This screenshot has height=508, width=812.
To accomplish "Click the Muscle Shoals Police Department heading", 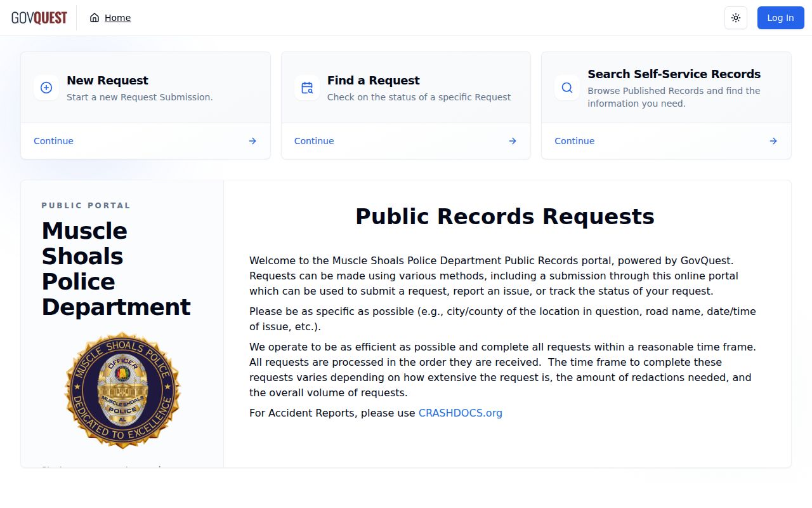I will (116, 269).
